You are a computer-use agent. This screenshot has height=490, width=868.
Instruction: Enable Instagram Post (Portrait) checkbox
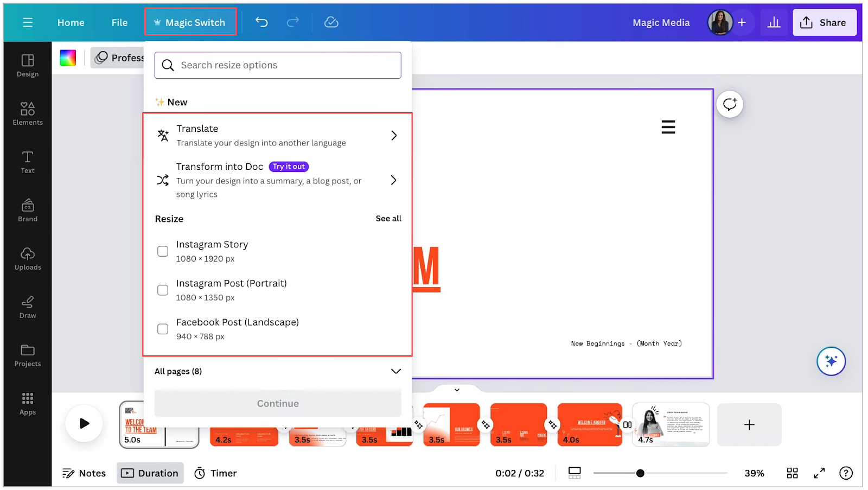point(163,290)
